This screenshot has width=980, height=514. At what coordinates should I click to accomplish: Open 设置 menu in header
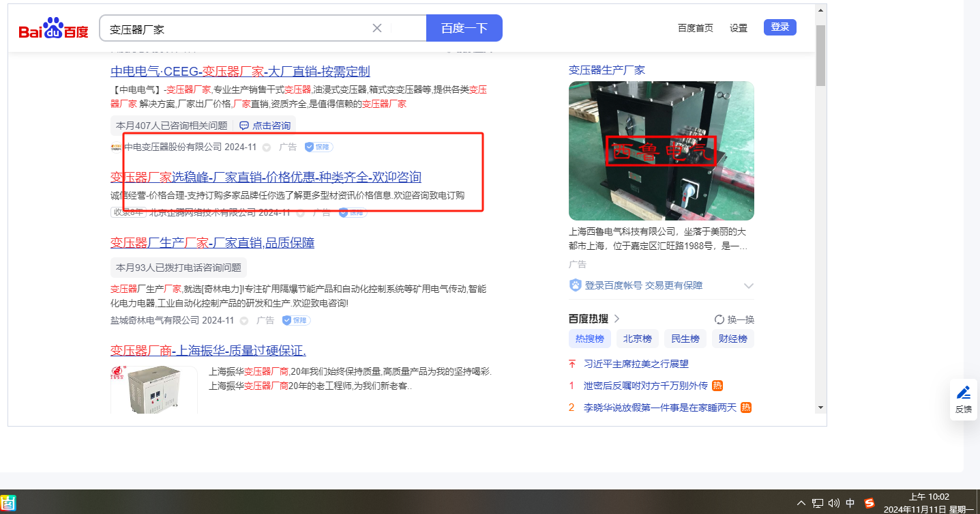739,28
